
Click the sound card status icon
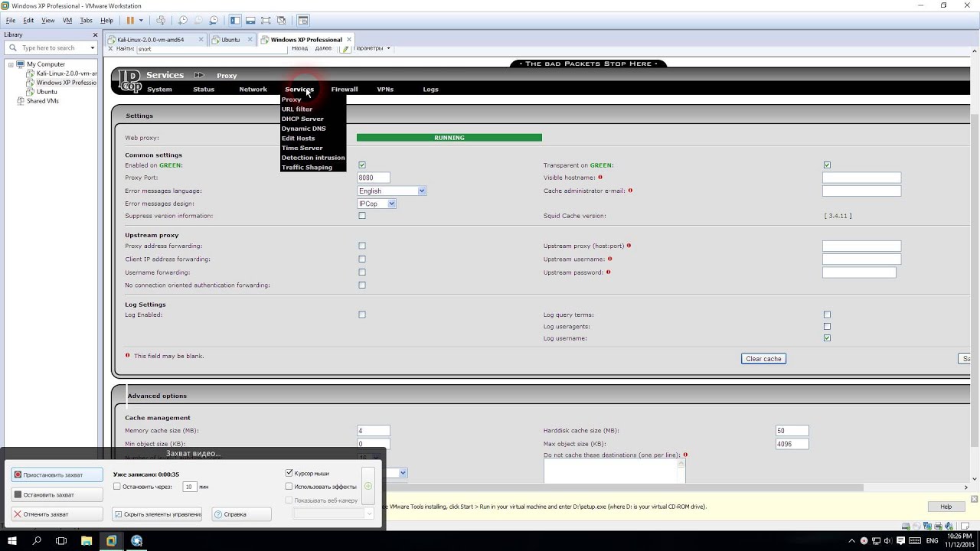coord(949,526)
